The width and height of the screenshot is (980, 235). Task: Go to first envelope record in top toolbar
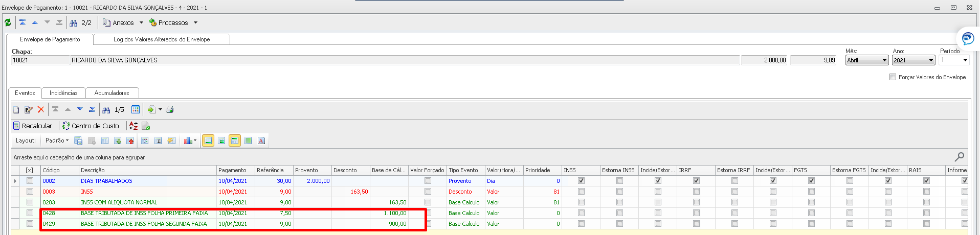click(x=23, y=22)
